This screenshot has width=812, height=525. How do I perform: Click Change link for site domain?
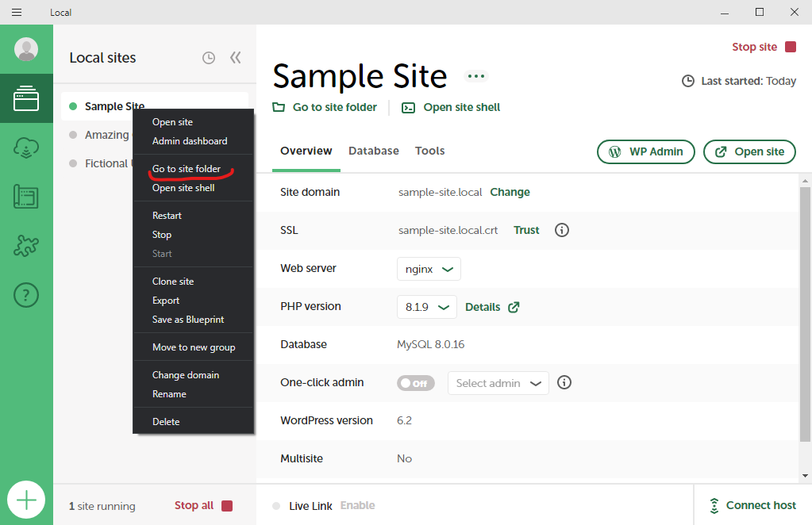pos(510,192)
